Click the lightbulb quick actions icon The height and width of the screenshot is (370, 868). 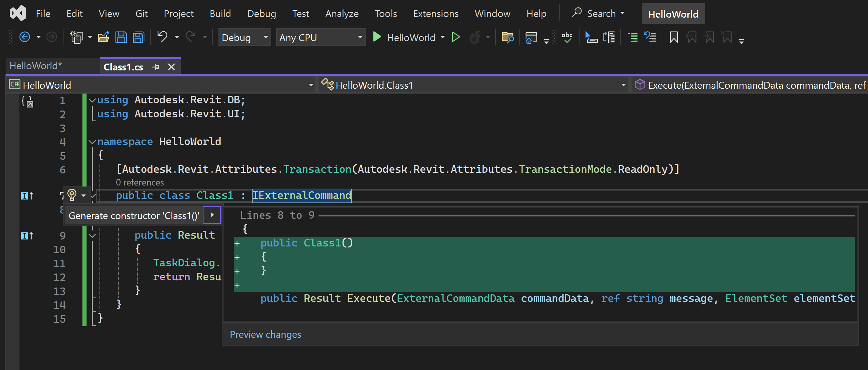pyautogui.click(x=72, y=195)
